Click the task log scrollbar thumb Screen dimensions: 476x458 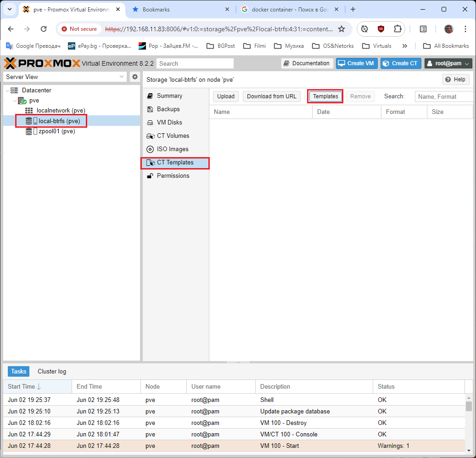coord(469,406)
